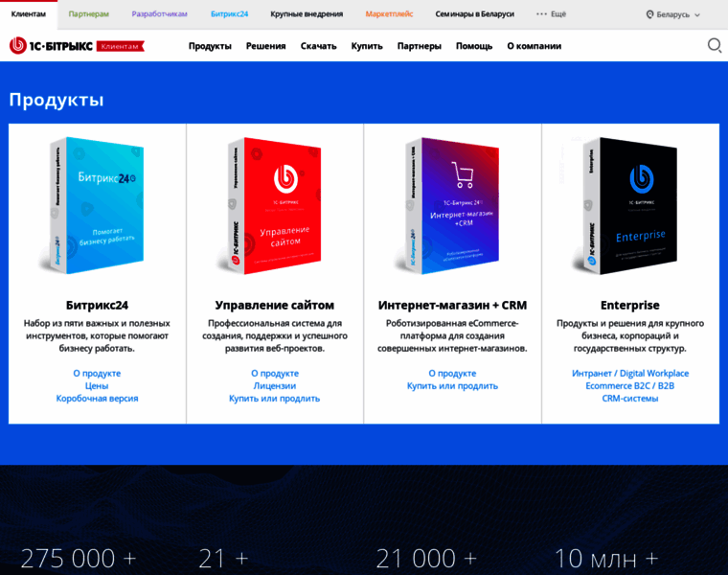Image resolution: width=728 pixels, height=575 pixels.
Task: Click the 1C-Bitrix logo
Action: pos(51,45)
